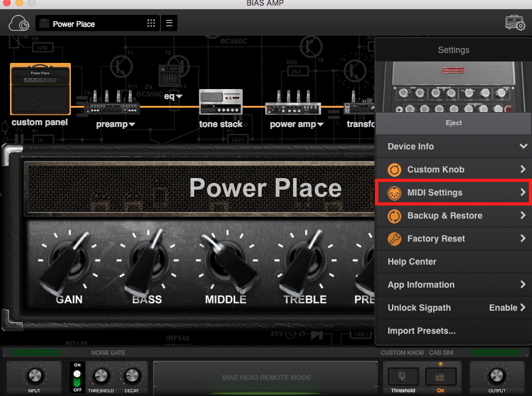The height and width of the screenshot is (396, 532).
Task: Click the Custom Knob Threshold button icon
Action: tap(403, 376)
